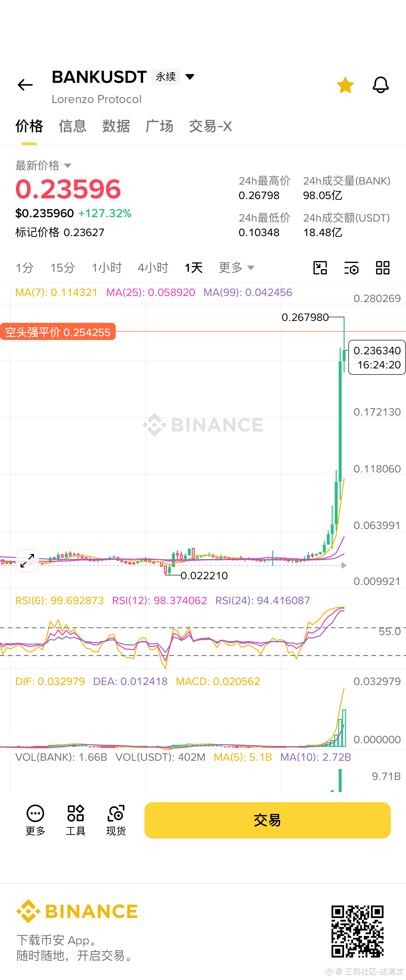Expand the 更多 intervals dropdown
The width and height of the screenshot is (406, 980).
click(236, 268)
